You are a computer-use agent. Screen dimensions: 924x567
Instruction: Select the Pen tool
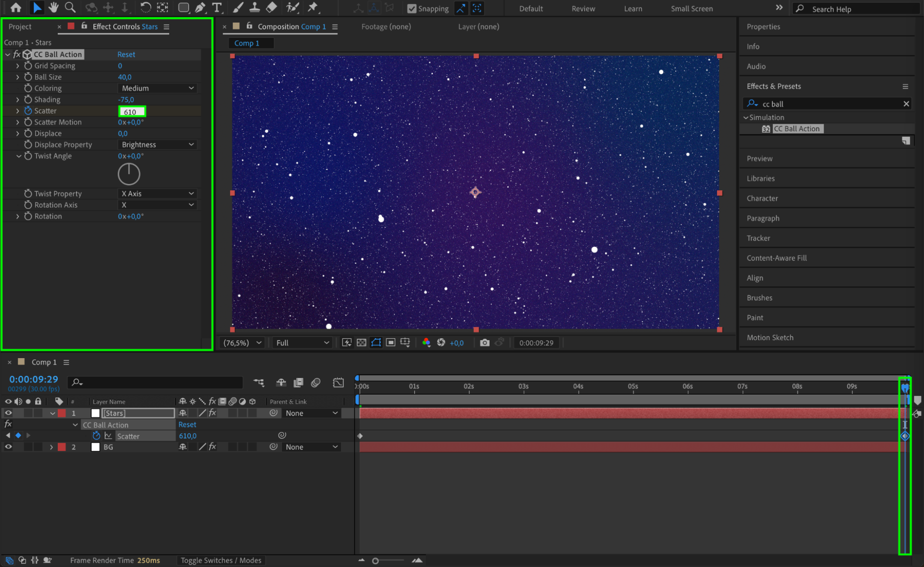pyautogui.click(x=200, y=7)
